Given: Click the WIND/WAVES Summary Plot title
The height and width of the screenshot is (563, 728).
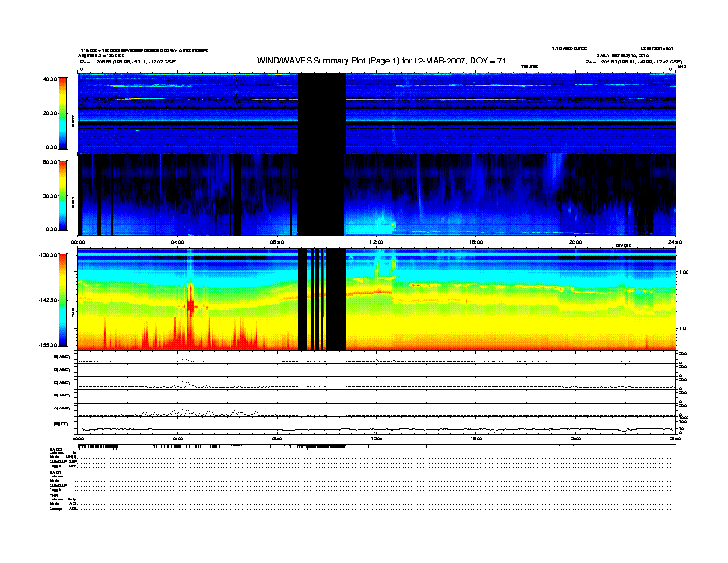Looking at the screenshot, I should point(381,61).
